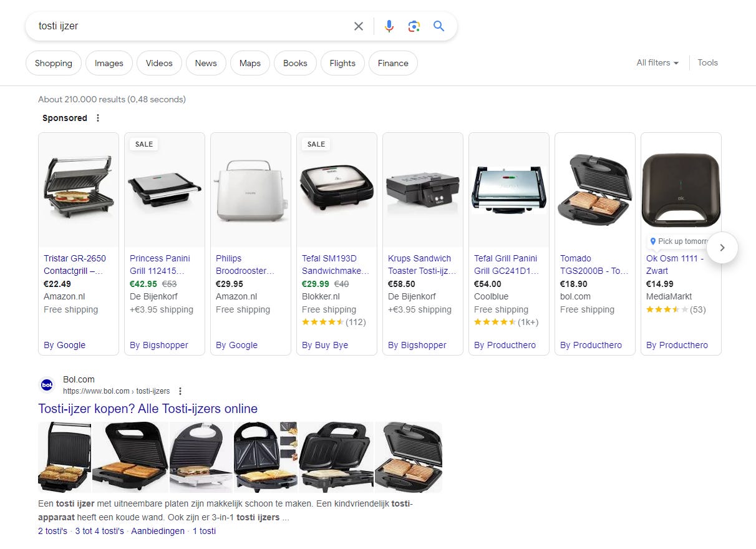Open 'Tosti-ijzer kopen? Alle Tosti-ijzers online' result
Image resolution: width=756 pixels, height=549 pixels.
pyautogui.click(x=148, y=409)
